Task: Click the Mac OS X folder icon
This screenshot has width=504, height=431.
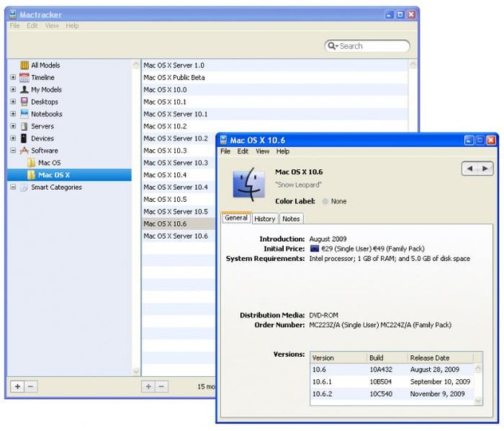Action: 31,175
